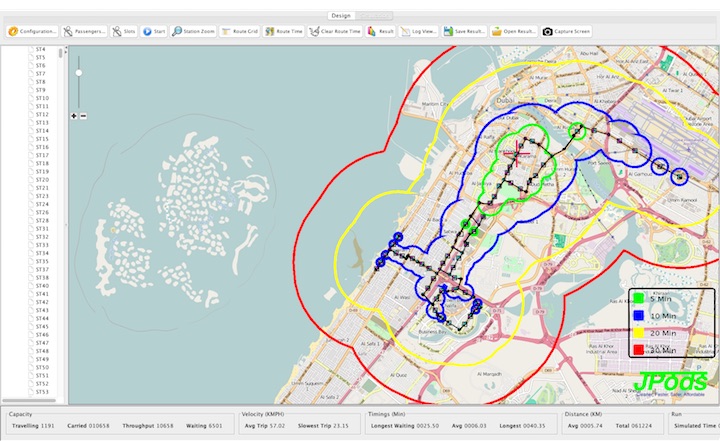Open the Result chart
Image resolution: width=720 pixels, height=441 pixels.
(380, 31)
